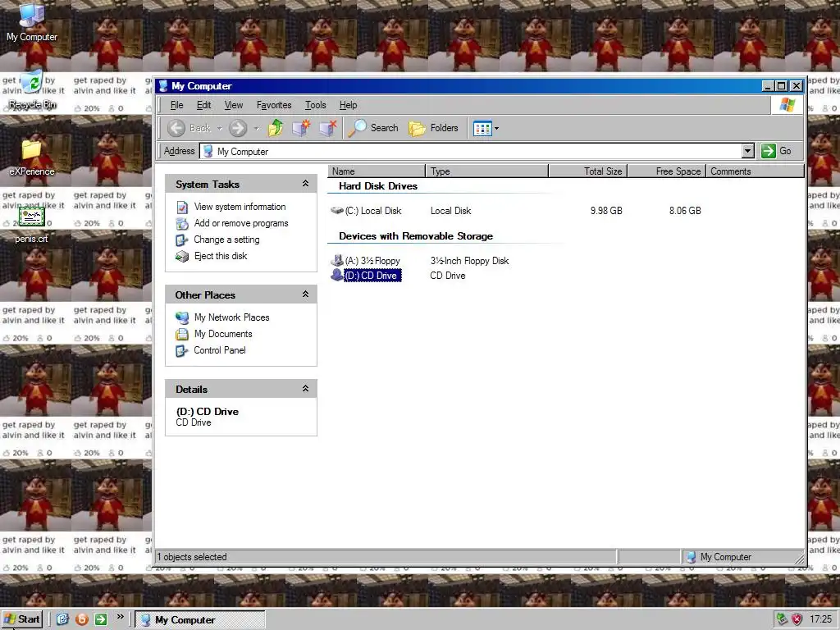840x630 pixels.
Task: Click the Eject this disk icon
Action: coord(182,257)
